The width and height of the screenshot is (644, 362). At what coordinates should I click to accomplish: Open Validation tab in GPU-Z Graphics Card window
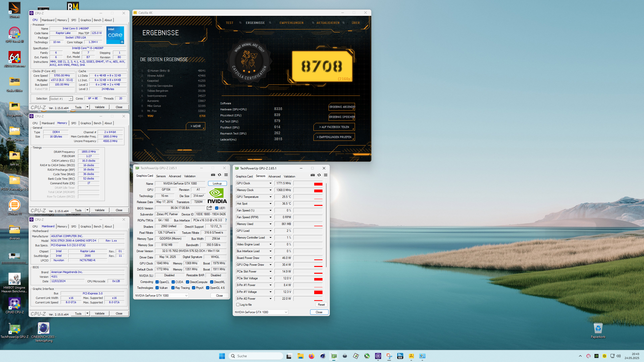(x=190, y=176)
